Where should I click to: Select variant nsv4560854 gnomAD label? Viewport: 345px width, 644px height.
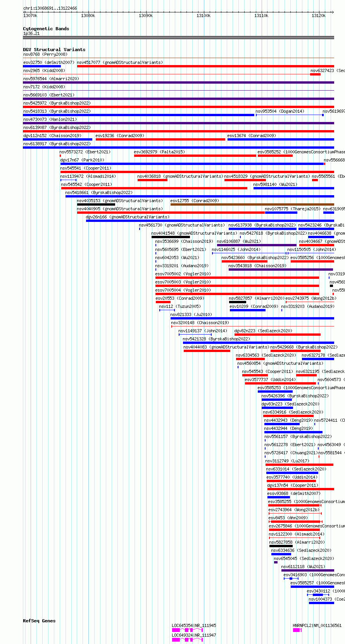[280, 363]
